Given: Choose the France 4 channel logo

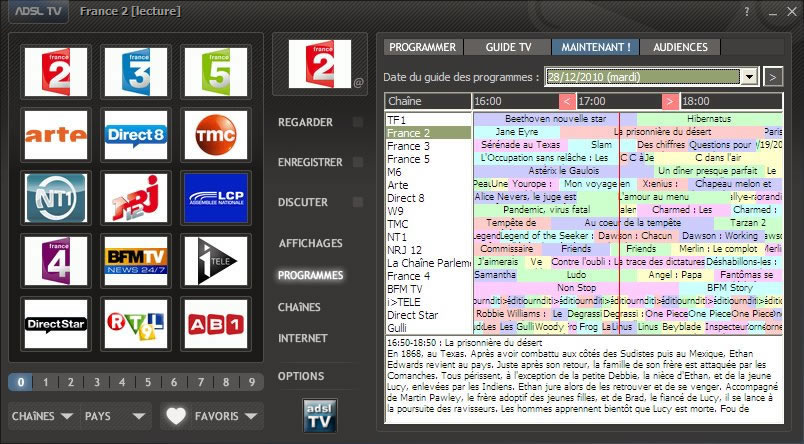Looking at the screenshot, I should click(56, 261).
